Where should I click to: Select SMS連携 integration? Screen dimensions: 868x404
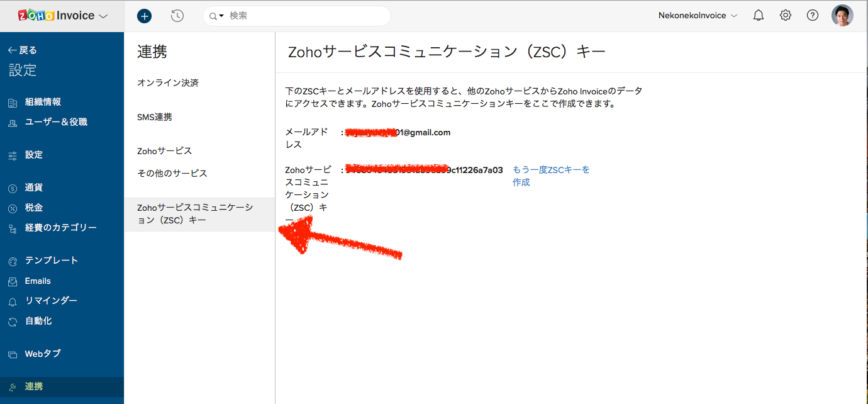[155, 117]
